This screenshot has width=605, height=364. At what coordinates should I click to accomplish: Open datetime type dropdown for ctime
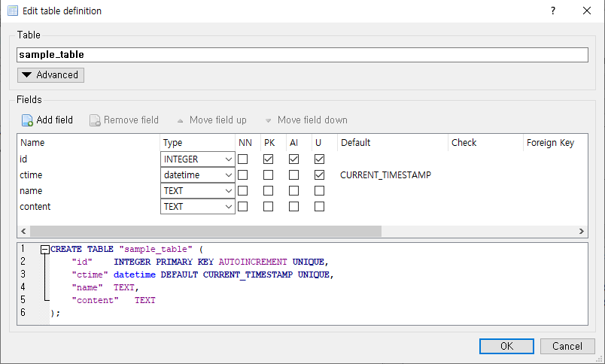[x=198, y=174]
